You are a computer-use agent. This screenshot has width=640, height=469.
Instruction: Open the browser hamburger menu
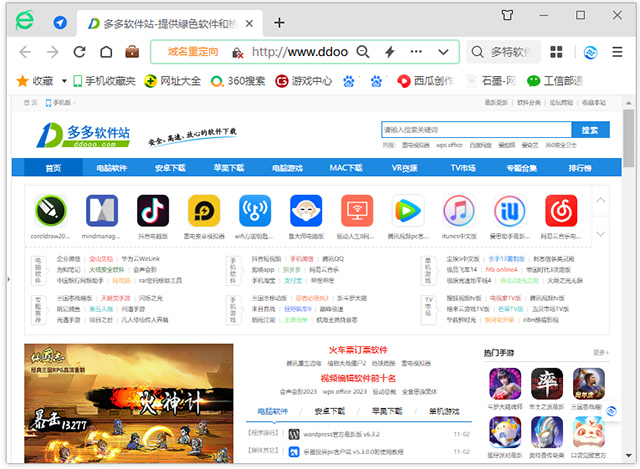pos(617,52)
